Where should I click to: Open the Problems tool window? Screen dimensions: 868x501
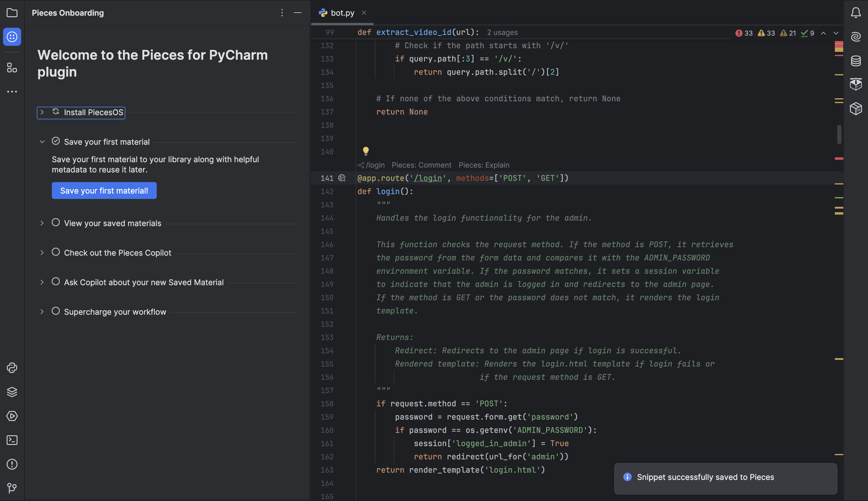click(12, 464)
